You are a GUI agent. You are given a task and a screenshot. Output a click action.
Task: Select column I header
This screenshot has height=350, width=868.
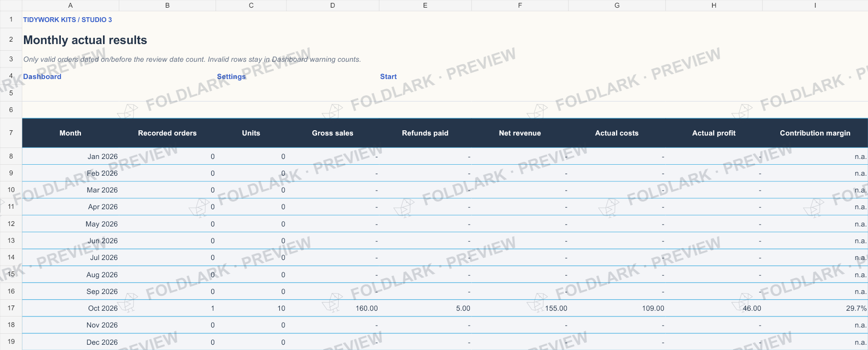[x=815, y=5]
